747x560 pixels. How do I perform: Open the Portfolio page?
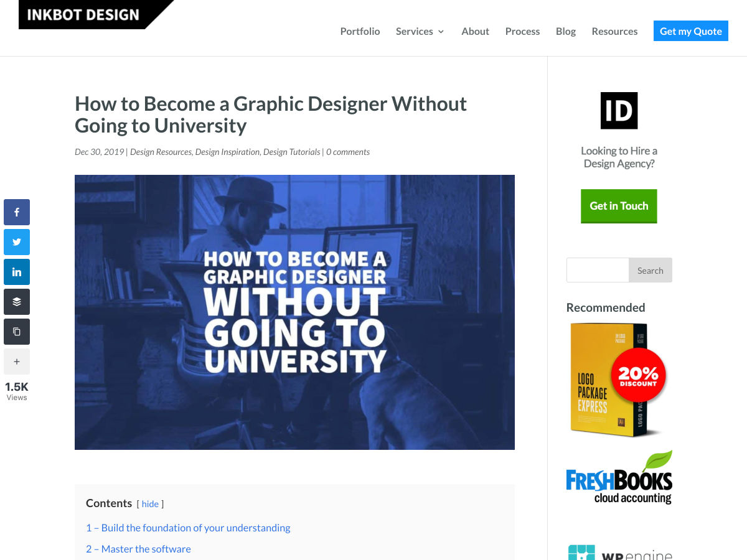click(360, 31)
